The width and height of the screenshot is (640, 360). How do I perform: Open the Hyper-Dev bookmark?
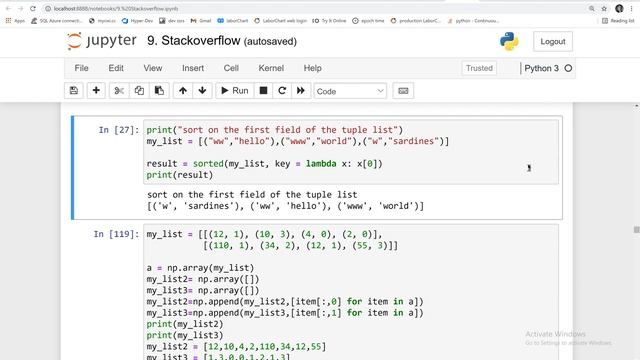point(137,20)
